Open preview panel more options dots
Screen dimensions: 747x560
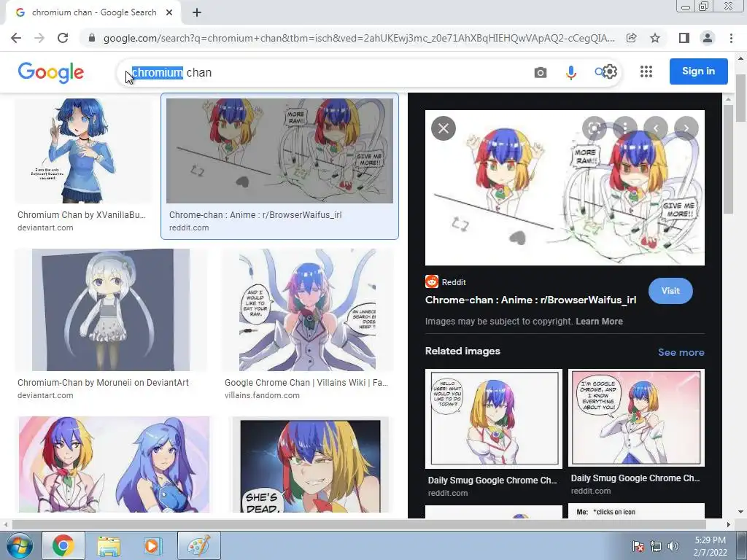point(625,128)
